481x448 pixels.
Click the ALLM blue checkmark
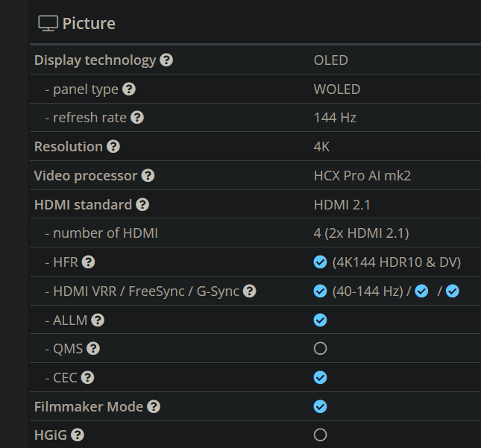321,320
